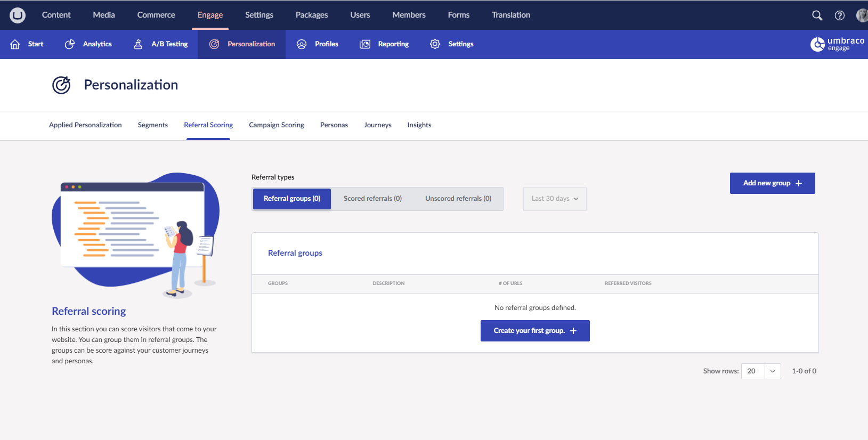The height and width of the screenshot is (440, 868).
Task: Open the Media section
Action: pyautogui.click(x=104, y=15)
